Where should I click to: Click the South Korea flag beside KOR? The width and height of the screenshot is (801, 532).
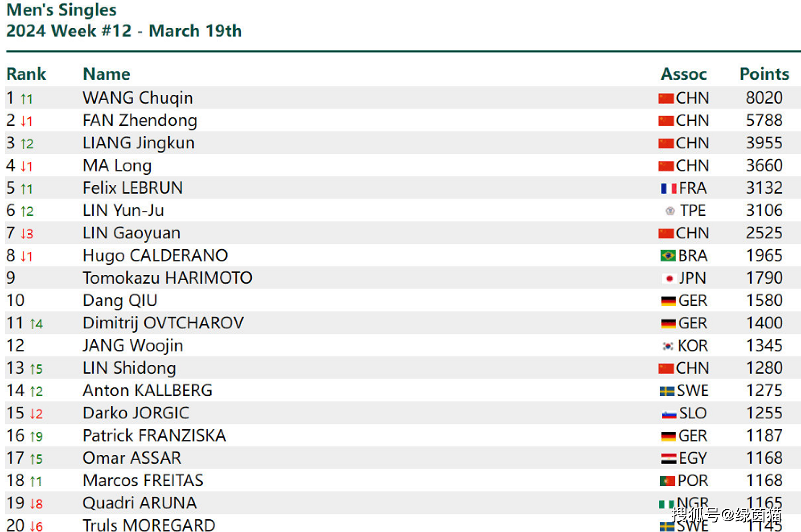tap(668, 346)
